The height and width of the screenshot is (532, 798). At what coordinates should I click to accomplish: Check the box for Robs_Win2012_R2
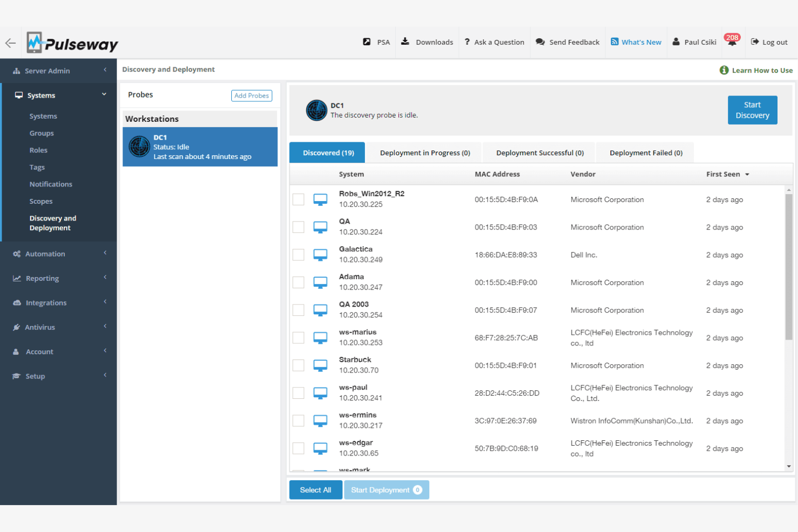tap(298, 199)
